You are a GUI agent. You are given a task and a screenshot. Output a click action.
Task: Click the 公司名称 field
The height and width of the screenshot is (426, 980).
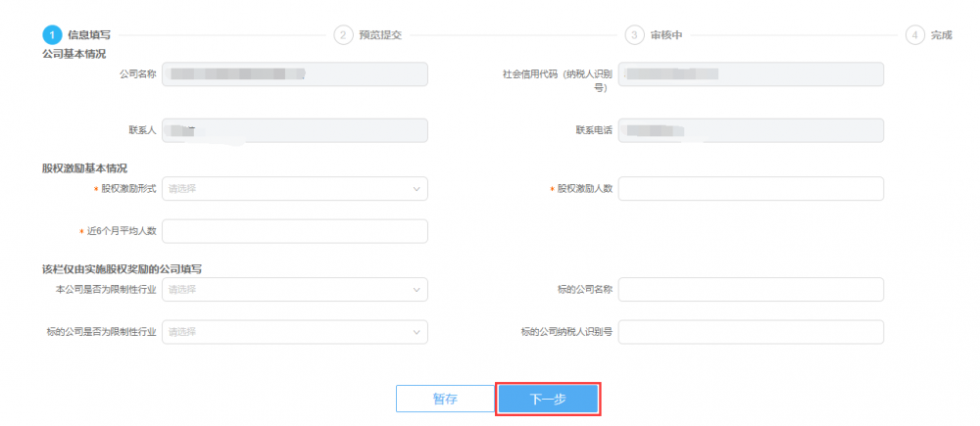click(x=294, y=73)
